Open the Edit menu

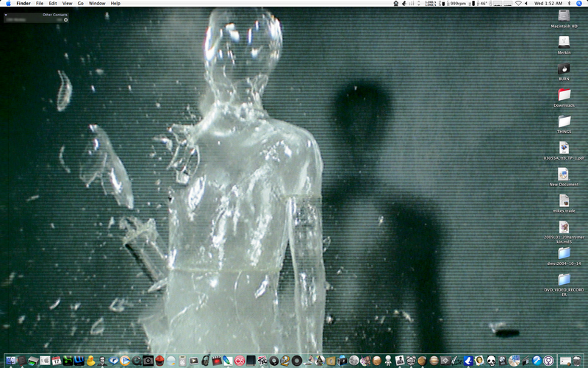point(53,4)
